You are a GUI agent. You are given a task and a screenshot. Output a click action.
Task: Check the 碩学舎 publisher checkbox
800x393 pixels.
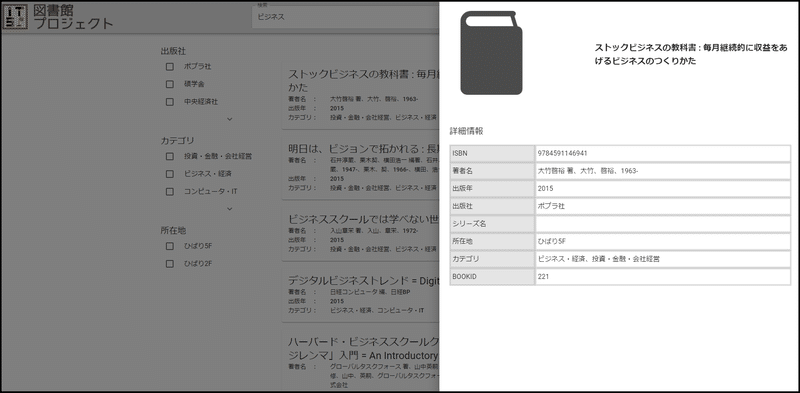pyautogui.click(x=170, y=84)
